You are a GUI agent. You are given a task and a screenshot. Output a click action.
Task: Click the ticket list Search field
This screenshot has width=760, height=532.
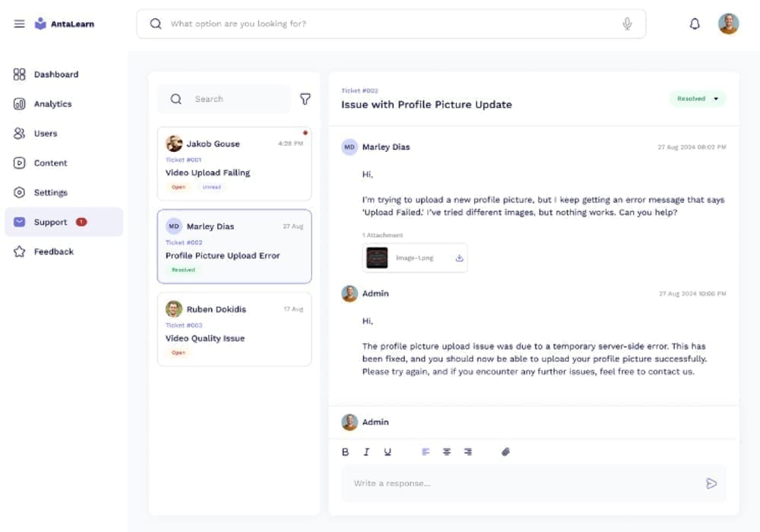click(x=224, y=99)
